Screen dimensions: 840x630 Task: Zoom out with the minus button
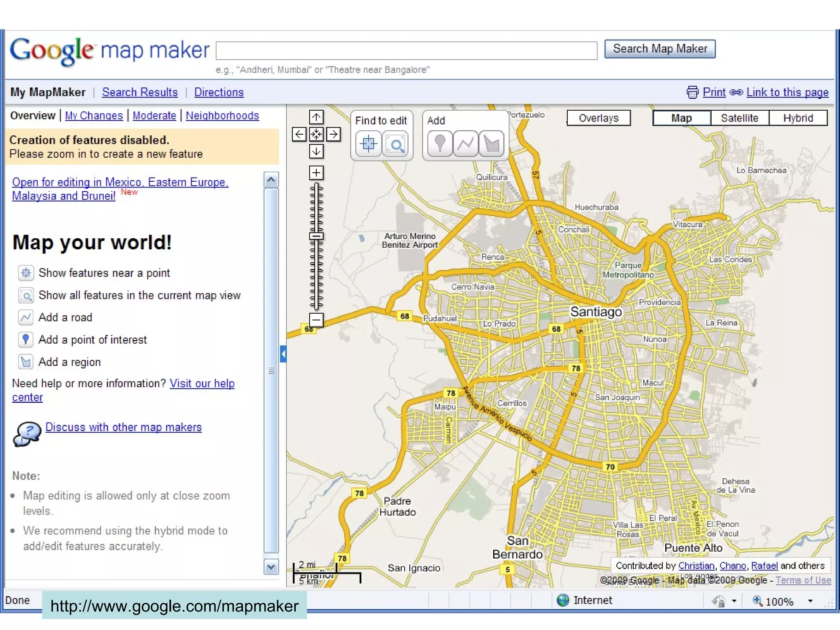point(316,320)
